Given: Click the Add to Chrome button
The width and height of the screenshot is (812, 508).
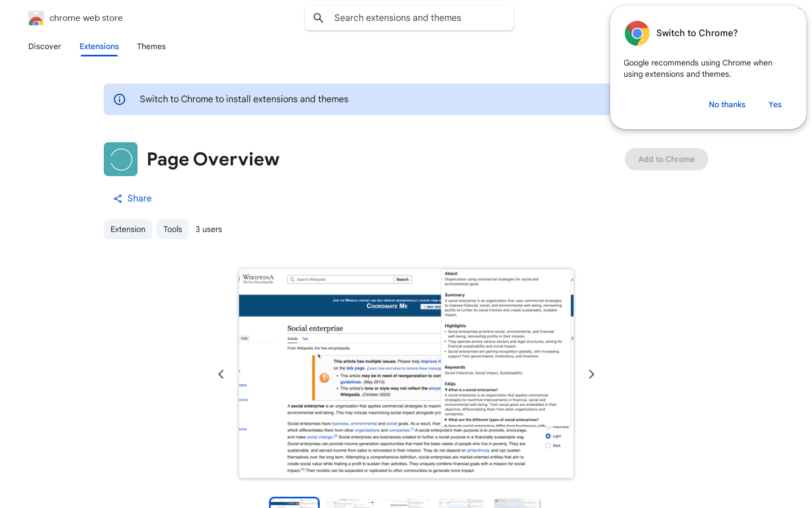Looking at the screenshot, I should click(x=667, y=159).
